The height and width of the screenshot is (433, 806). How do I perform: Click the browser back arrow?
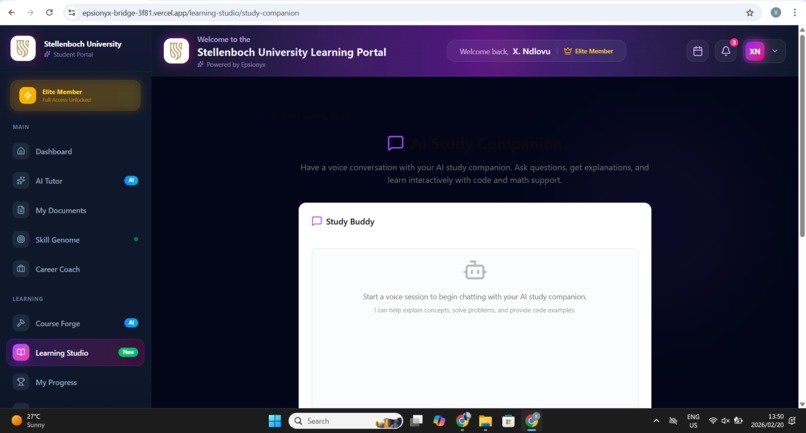(12, 12)
